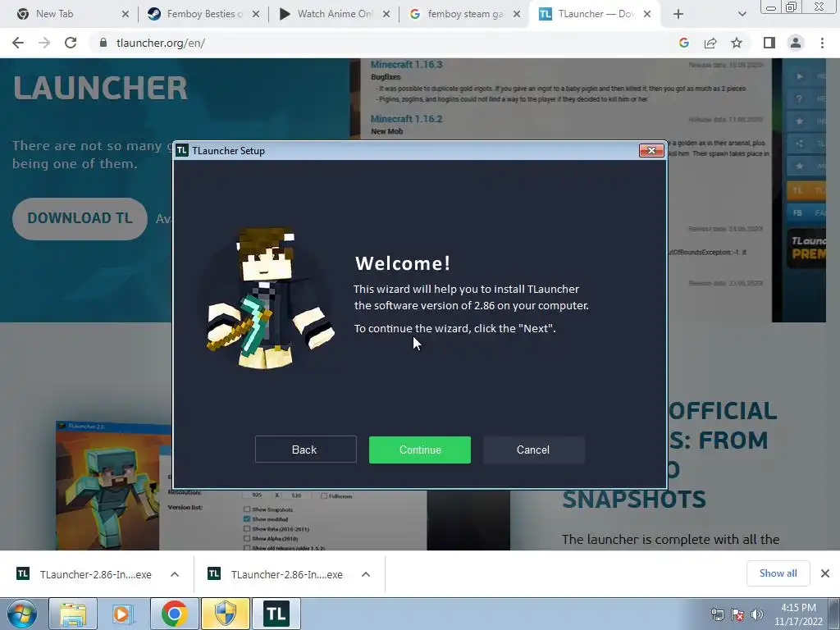This screenshot has height=630, width=840.
Task: Open the Windows Start menu orb
Action: [x=21, y=614]
